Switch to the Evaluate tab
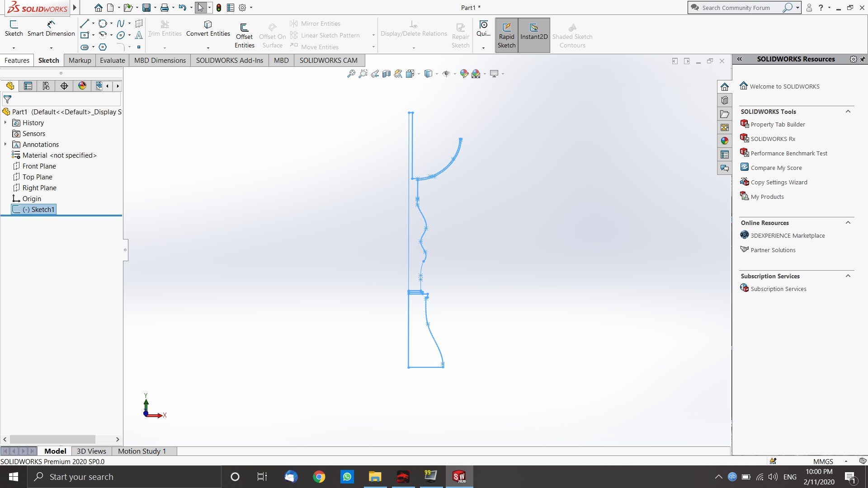 (112, 60)
